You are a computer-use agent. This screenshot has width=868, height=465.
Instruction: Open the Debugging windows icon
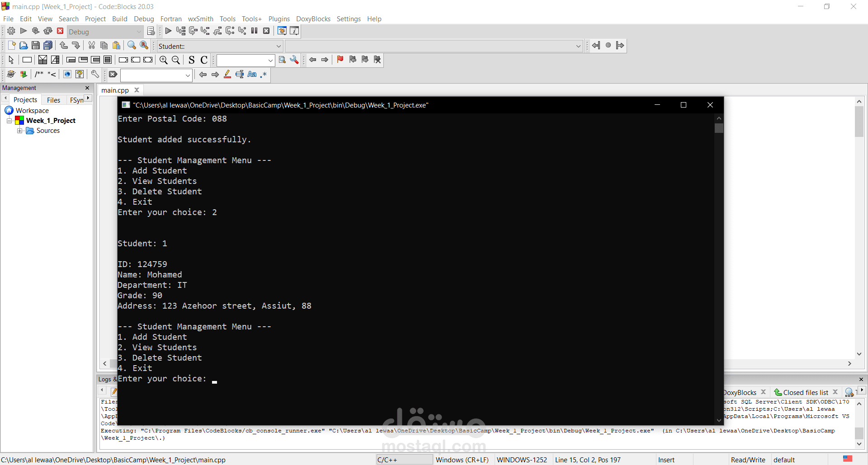[282, 31]
